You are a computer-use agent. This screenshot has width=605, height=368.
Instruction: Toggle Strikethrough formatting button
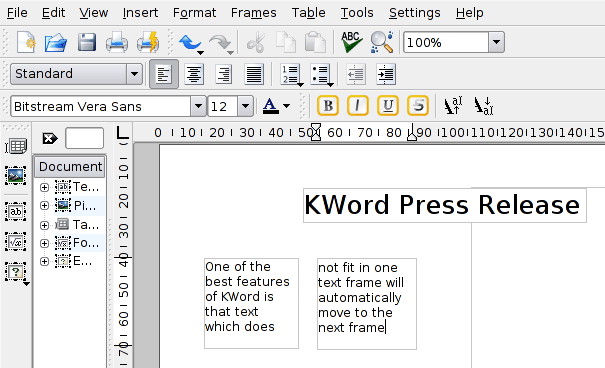pyautogui.click(x=417, y=106)
